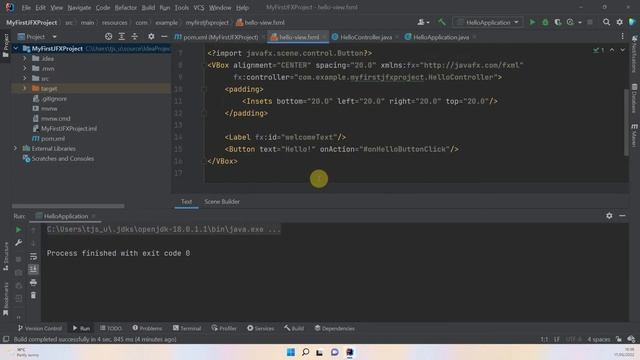The width and height of the screenshot is (640, 360).
Task: Switch to Scene Builder view tab
Action: click(x=222, y=202)
